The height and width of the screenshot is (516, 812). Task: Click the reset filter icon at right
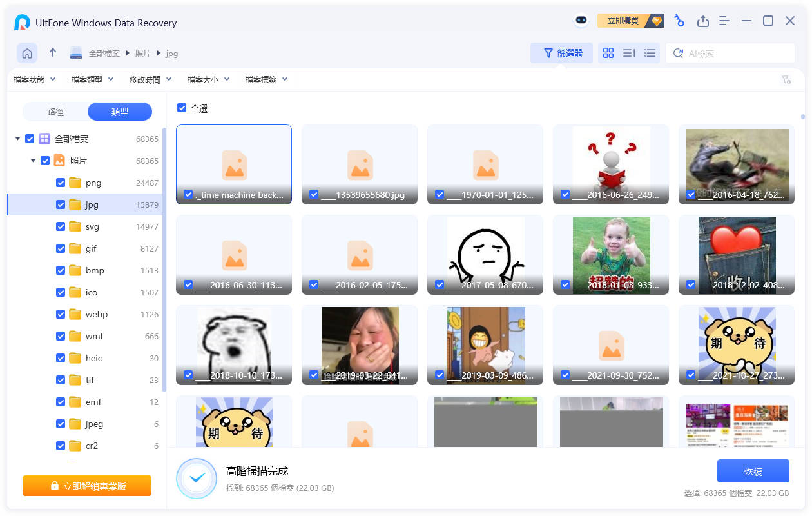tap(786, 80)
